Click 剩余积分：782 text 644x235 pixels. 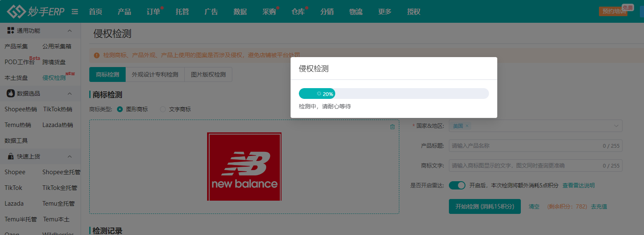567,206
